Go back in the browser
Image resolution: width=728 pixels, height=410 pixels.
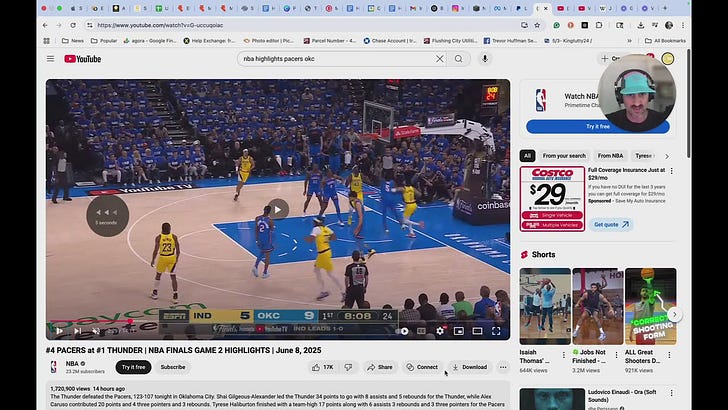(x=45, y=25)
